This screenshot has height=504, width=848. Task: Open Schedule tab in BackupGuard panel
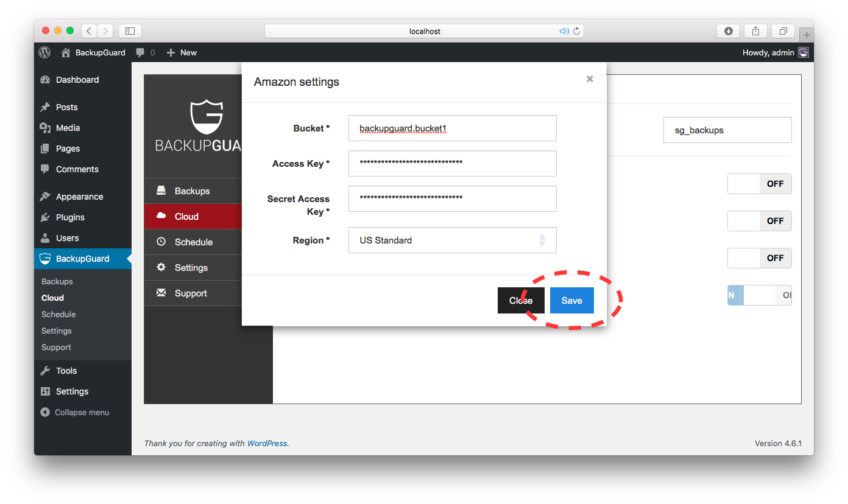tap(193, 242)
